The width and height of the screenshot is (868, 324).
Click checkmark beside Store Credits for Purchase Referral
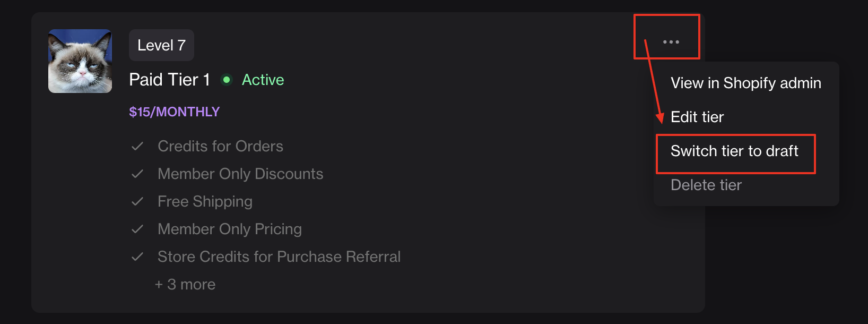[x=137, y=257]
